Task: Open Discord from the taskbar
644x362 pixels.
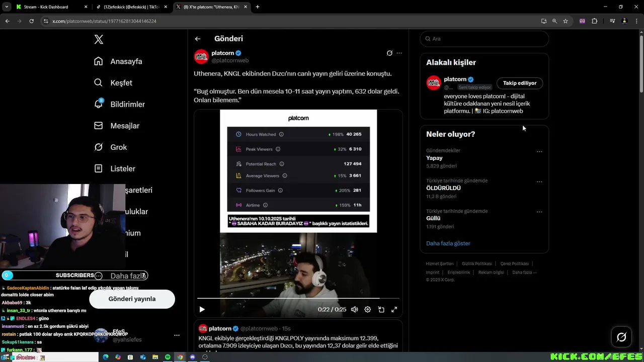Action: [x=192, y=357]
